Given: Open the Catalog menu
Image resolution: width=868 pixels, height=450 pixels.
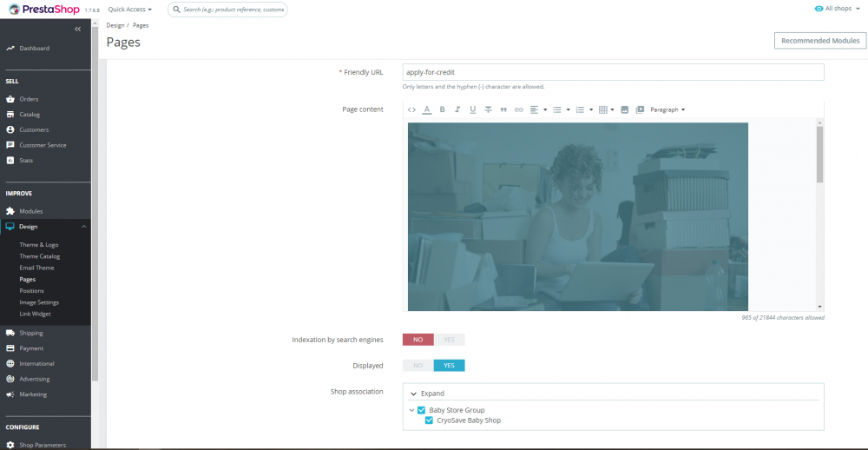Looking at the screenshot, I should tap(30, 115).
